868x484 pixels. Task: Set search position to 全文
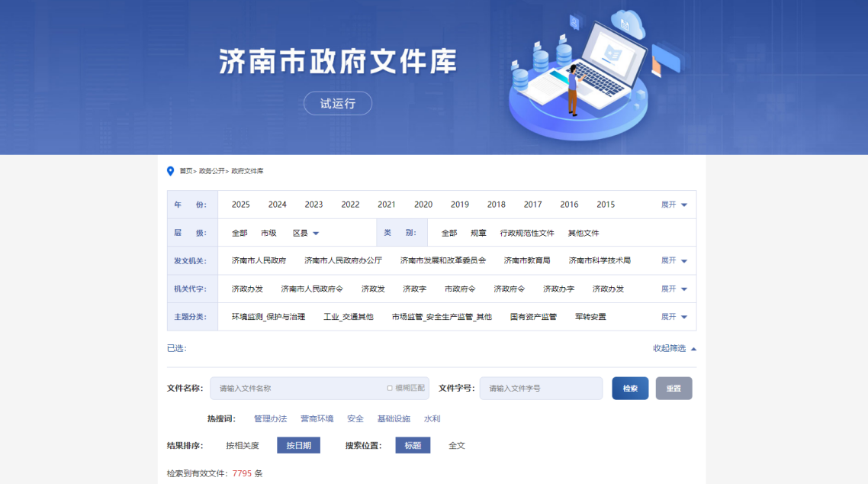point(457,446)
